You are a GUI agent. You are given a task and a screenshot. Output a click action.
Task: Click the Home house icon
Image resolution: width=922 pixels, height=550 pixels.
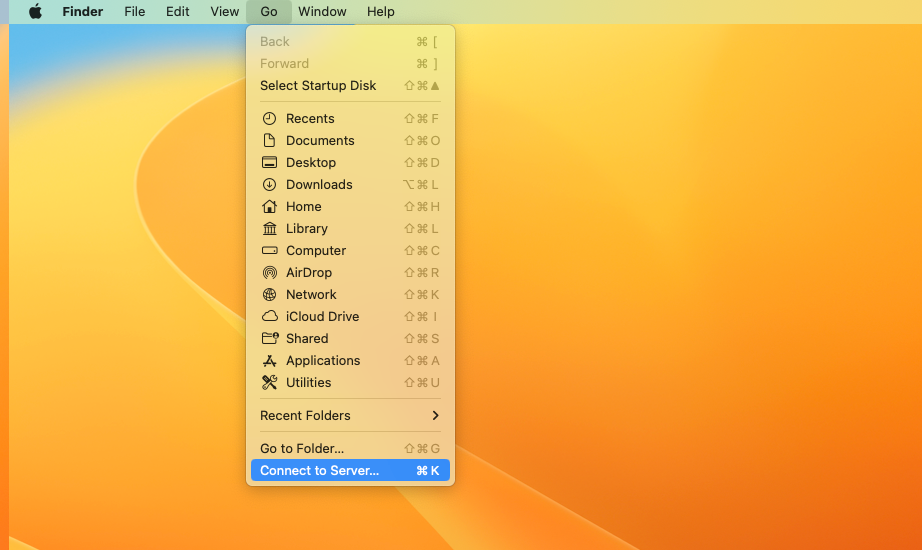pyautogui.click(x=269, y=206)
